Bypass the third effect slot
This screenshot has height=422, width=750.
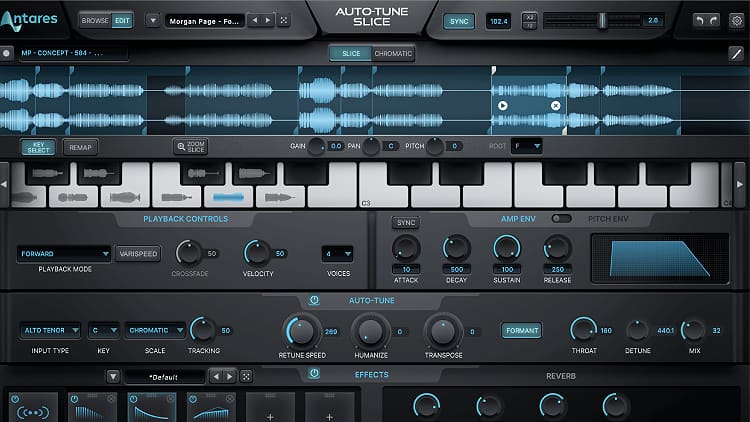pyautogui.click(x=133, y=399)
